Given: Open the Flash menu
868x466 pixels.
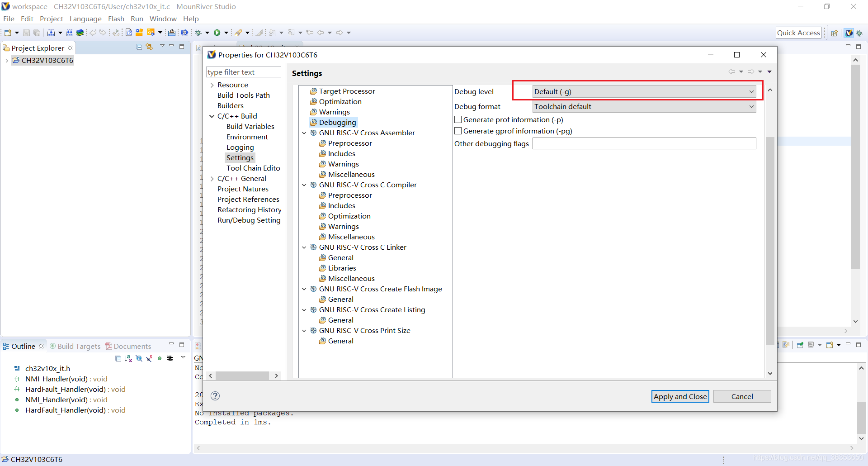Looking at the screenshot, I should click(116, 19).
